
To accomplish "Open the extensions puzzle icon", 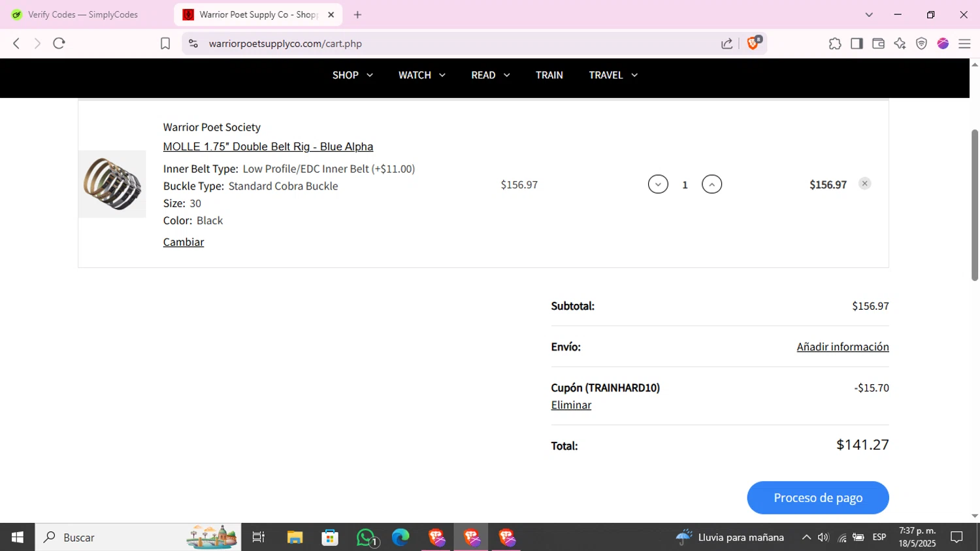I will click(x=835, y=43).
